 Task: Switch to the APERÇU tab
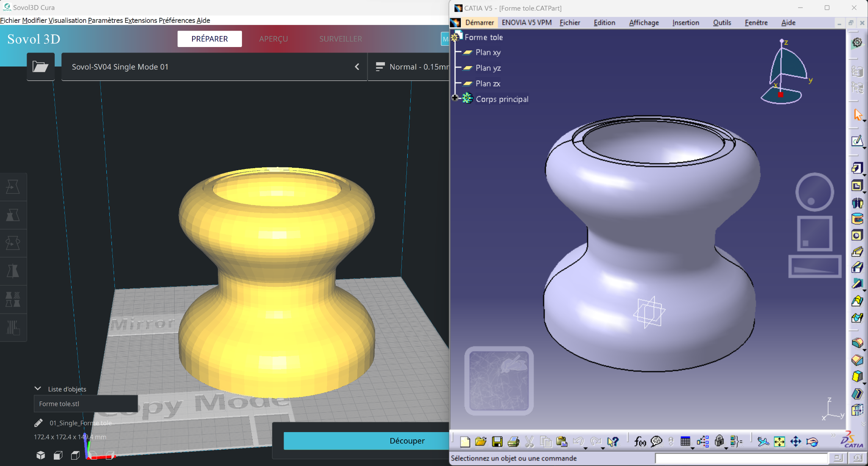coord(273,39)
